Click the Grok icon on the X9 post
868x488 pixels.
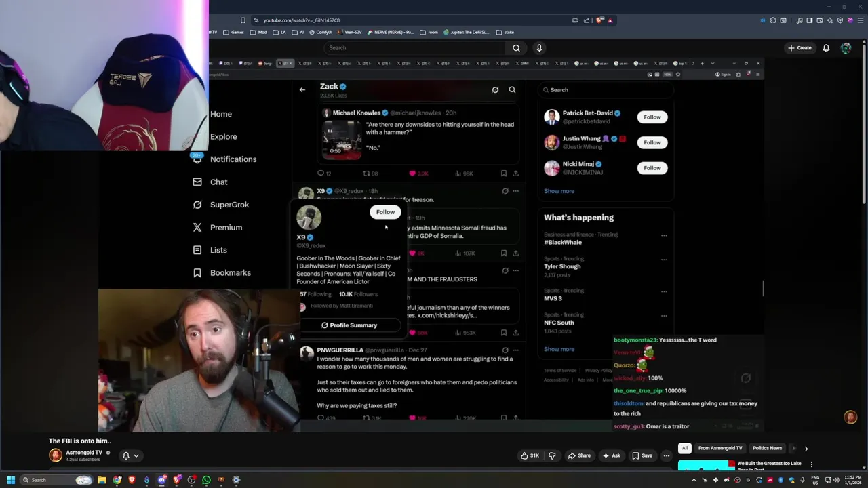coord(505,191)
